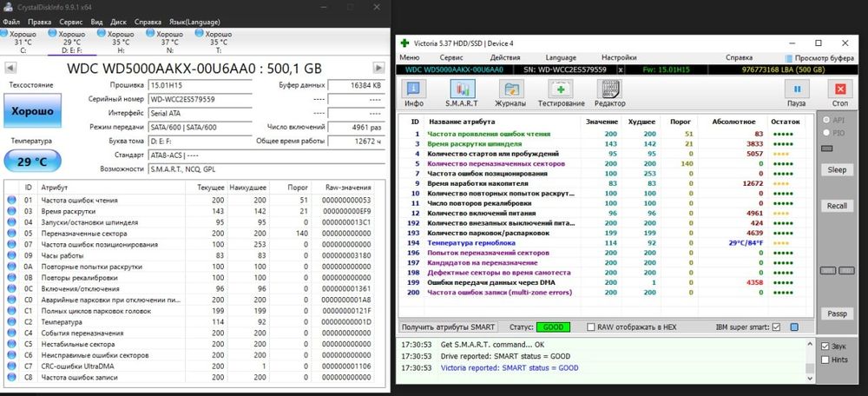Viewport: 868px width, 396px height.
Task: Click the green GOOD status indicator
Action: (x=553, y=327)
